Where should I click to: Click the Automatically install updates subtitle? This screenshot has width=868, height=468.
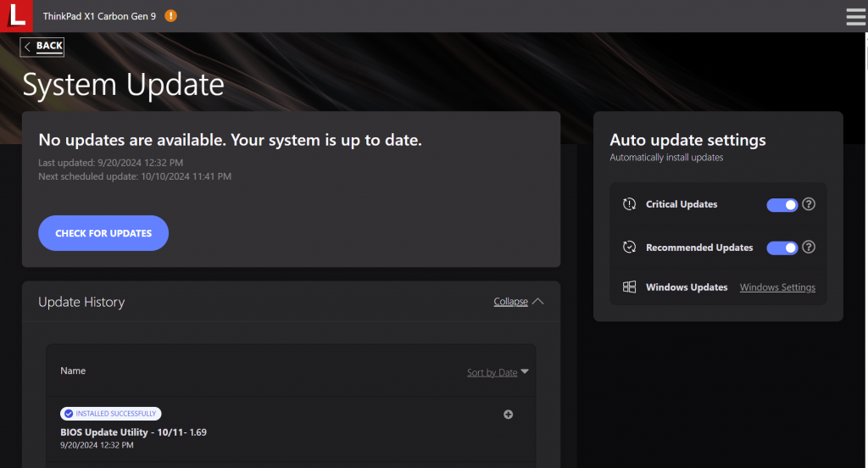(666, 158)
